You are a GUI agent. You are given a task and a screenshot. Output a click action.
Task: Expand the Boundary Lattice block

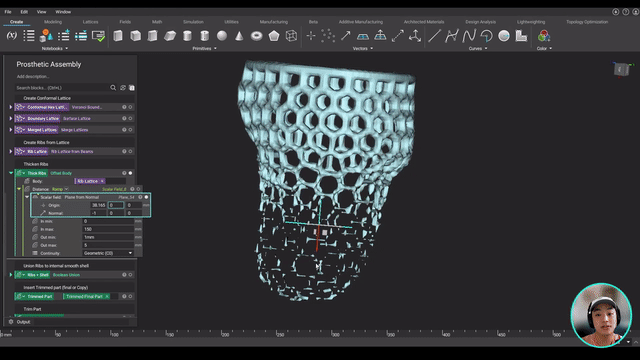click(11, 118)
